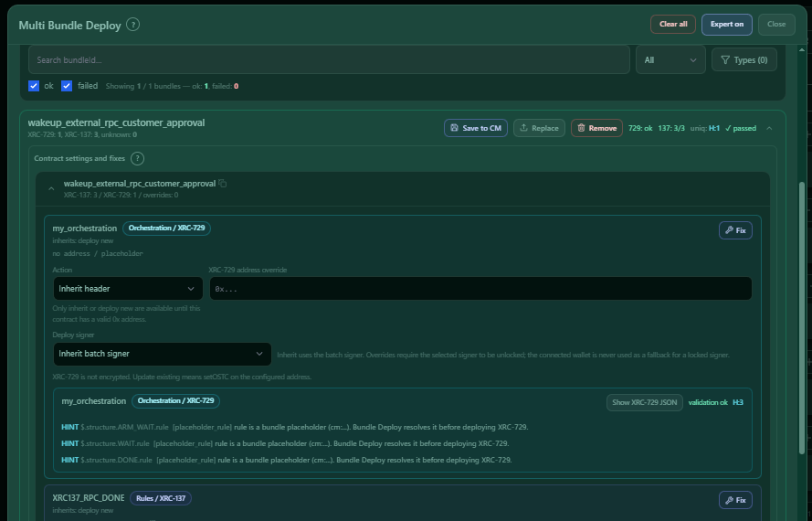Viewport: 812px width, 521px height.
Task: Click the H:3 hint counter
Action: tap(738, 402)
